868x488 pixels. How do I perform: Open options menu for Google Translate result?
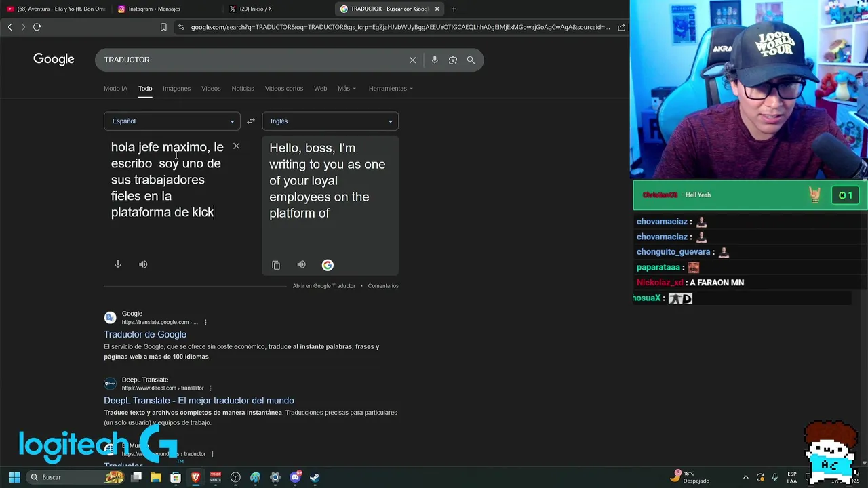205,322
